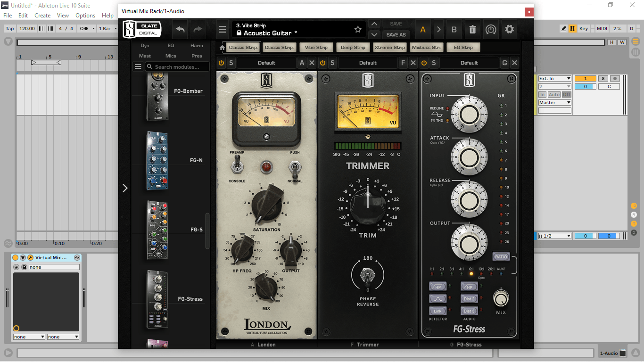Screen dimensions: 644x362
Task: Select the EQ Strip preset button
Action: tap(463, 48)
